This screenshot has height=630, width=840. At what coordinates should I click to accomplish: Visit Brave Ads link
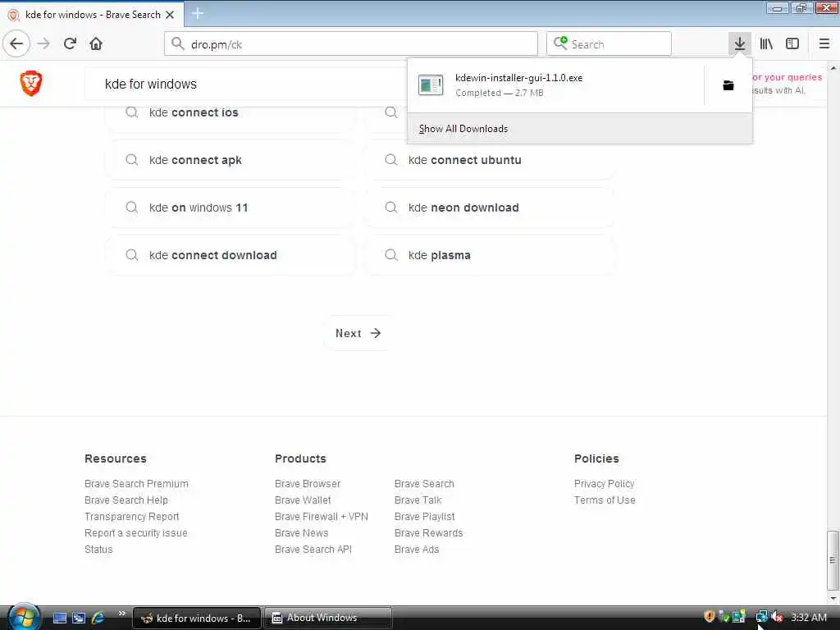pos(417,549)
